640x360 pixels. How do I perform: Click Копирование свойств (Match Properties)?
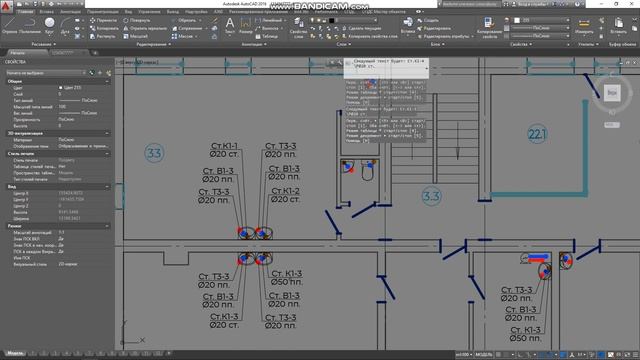click(x=489, y=27)
